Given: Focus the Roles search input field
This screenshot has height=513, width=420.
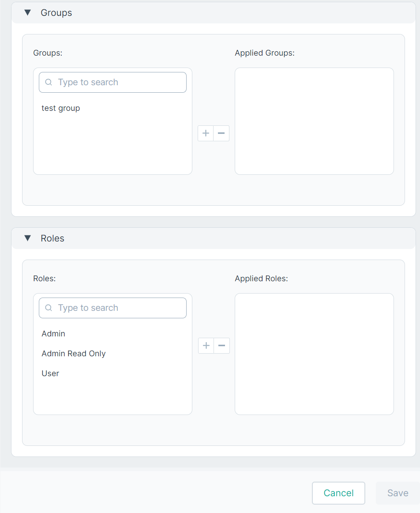Looking at the screenshot, I should (113, 308).
